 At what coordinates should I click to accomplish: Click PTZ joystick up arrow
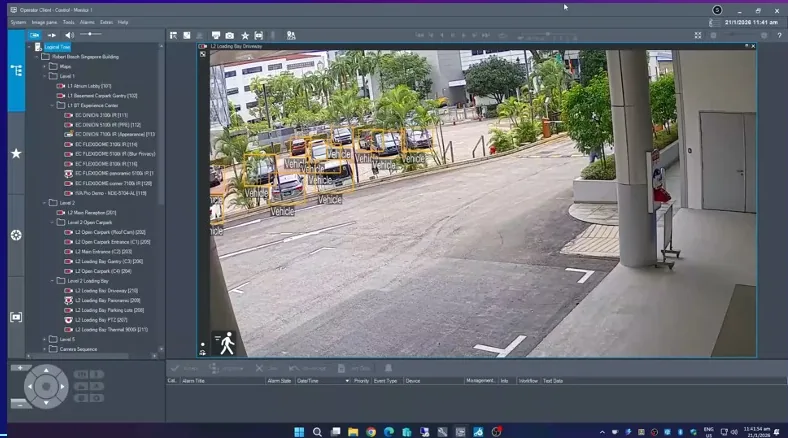[x=46, y=371]
